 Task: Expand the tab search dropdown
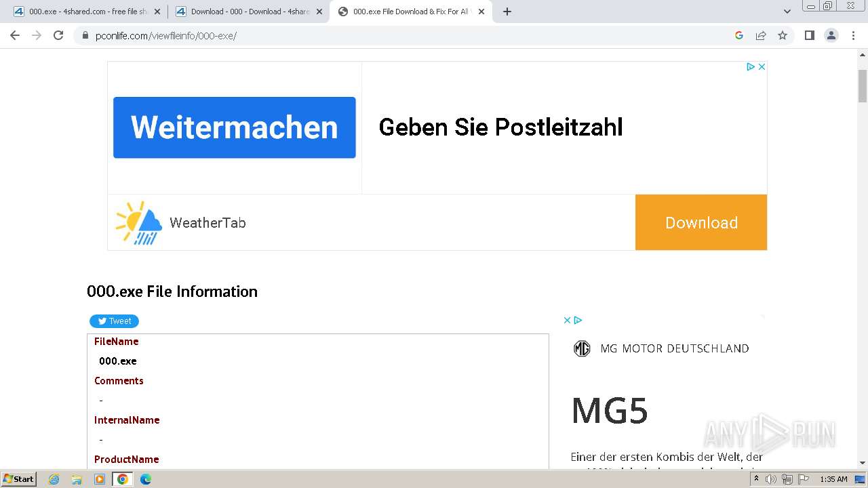click(787, 12)
